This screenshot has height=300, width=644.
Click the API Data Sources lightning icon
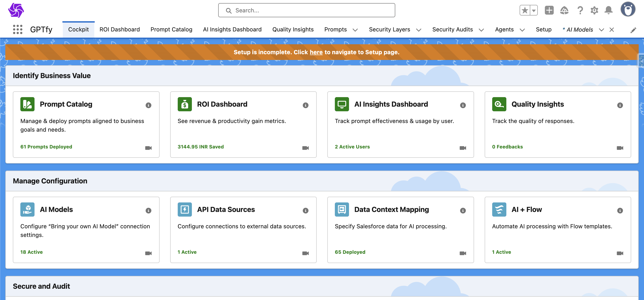pos(185,209)
